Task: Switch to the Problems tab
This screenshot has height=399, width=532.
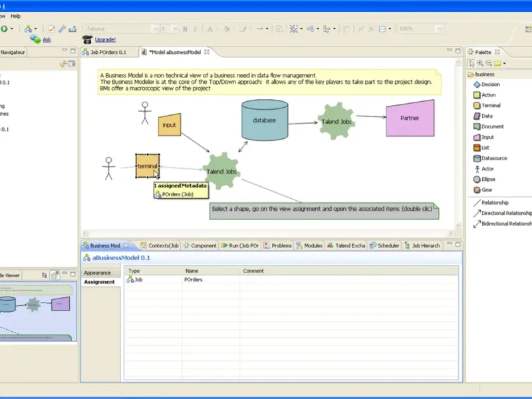Action: pos(277,245)
